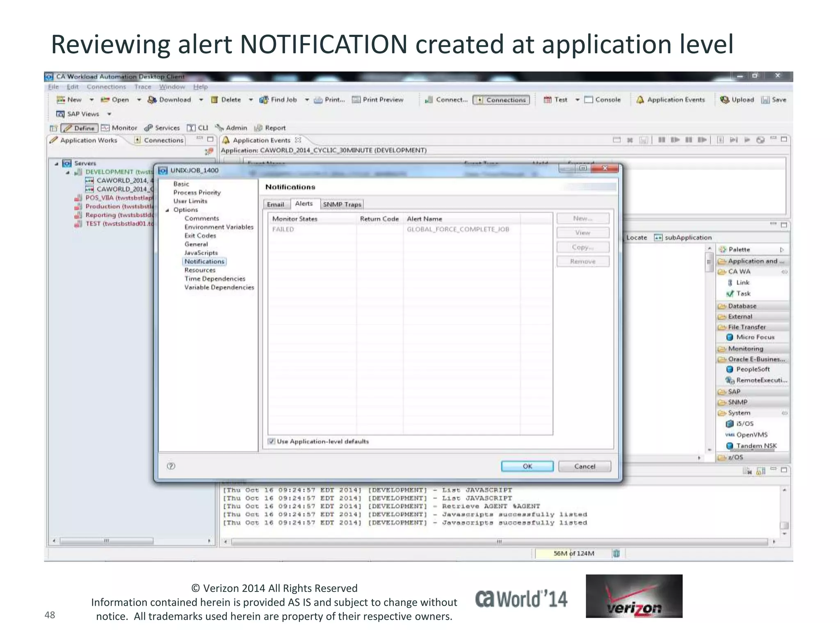
Task: Switch to the SNMP Traps tab
Action: coord(342,204)
